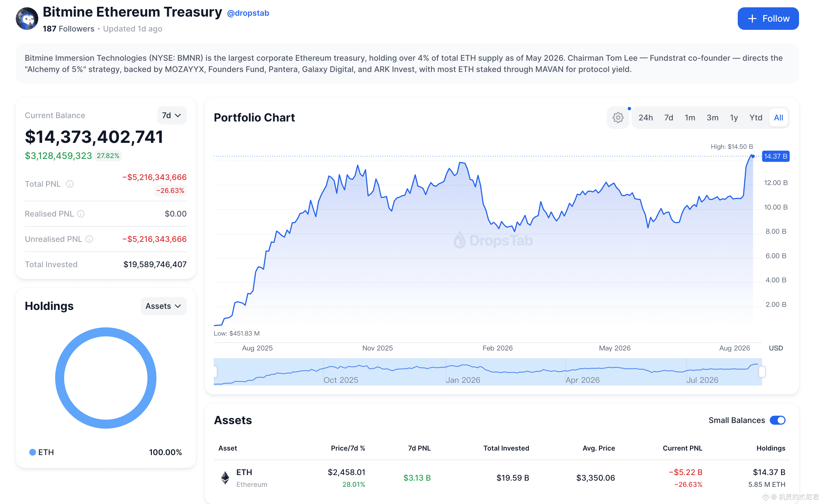Screen dimensions: 821x504
Task: Open the Bitmine profile avatar
Action: coord(27,19)
